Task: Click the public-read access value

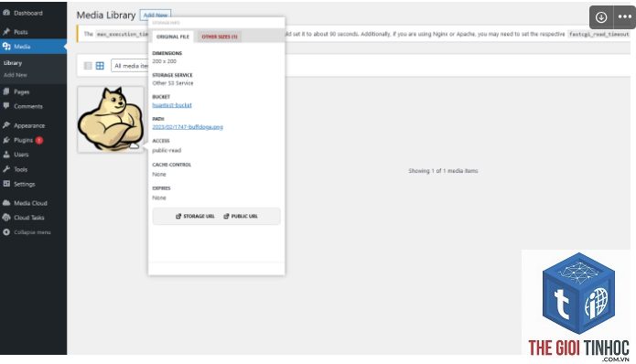Action: pos(167,150)
